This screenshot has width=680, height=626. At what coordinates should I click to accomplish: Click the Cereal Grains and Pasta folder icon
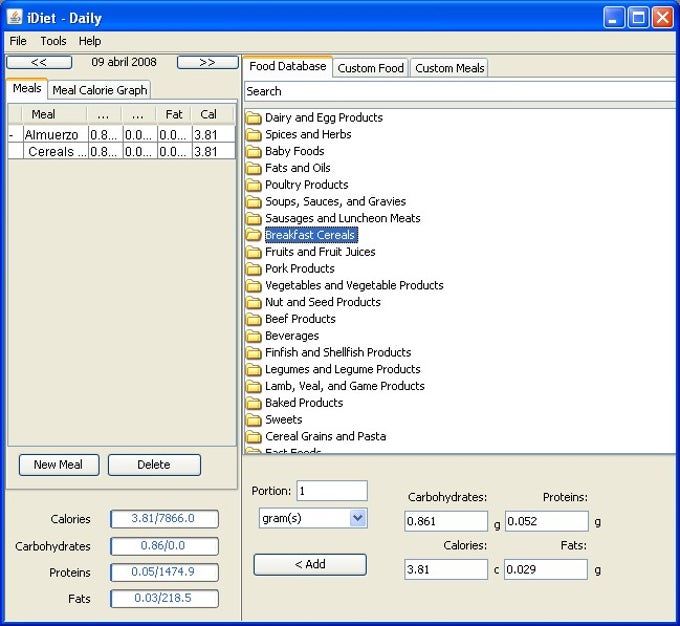pyautogui.click(x=254, y=436)
